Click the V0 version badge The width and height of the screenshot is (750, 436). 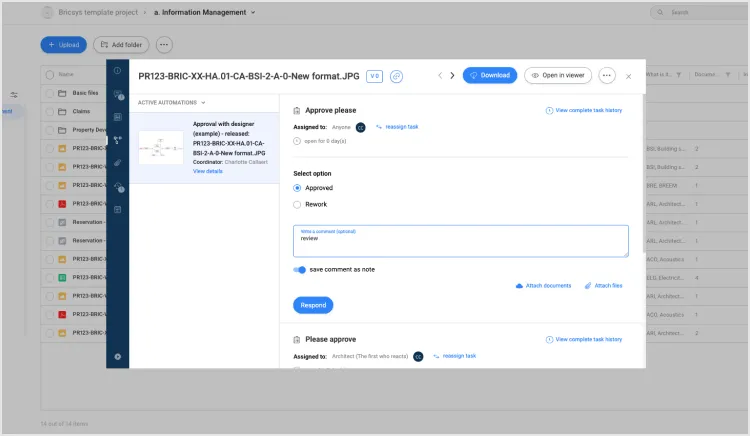point(375,76)
